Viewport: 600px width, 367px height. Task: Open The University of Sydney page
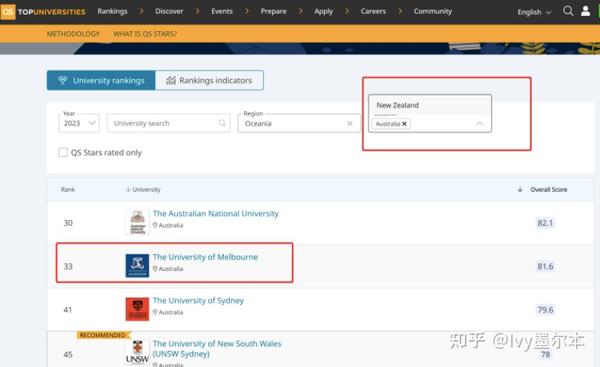point(198,300)
